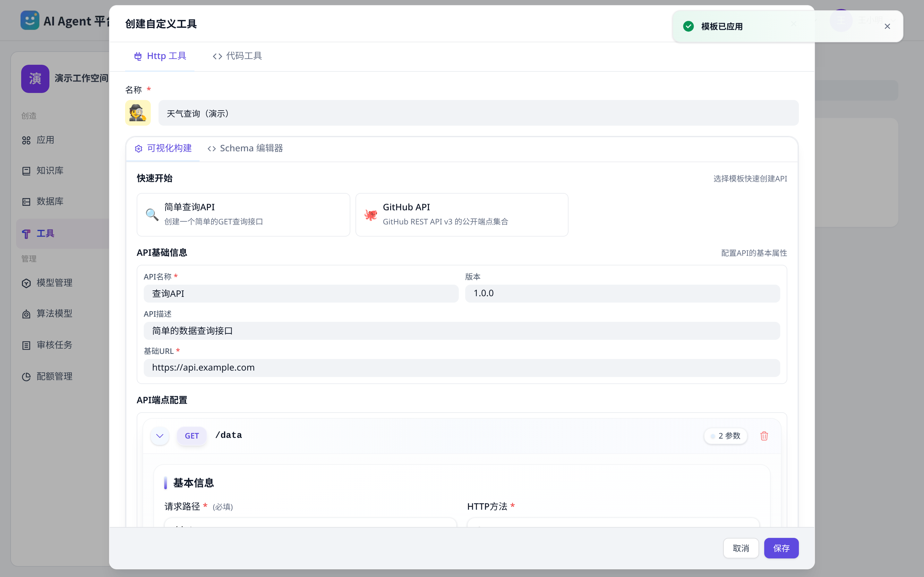The height and width of the screenshot is (577, 924).
Task: Click the 取消 button
Action: click(741, 548)
